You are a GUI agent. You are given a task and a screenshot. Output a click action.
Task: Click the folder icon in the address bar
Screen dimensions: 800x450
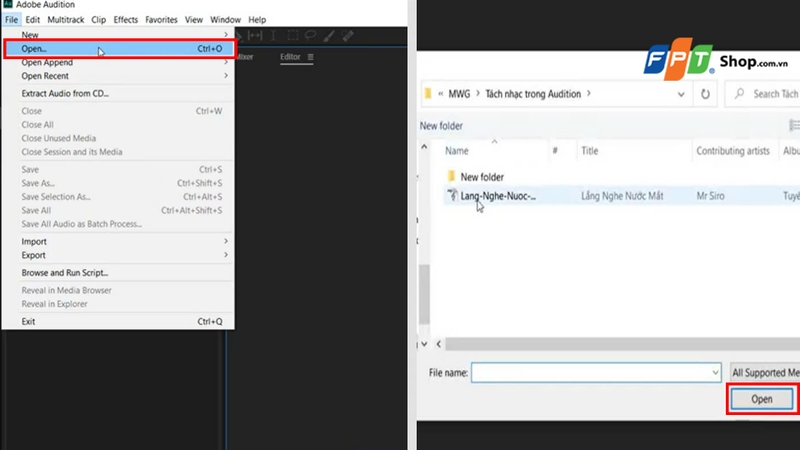coord(428,93)
